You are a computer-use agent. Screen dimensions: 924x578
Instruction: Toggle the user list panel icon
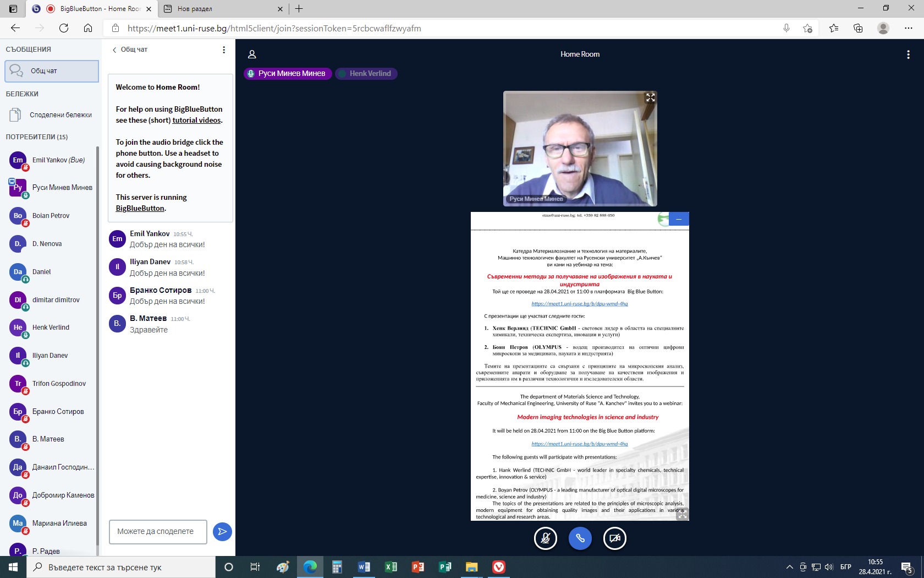252,54
